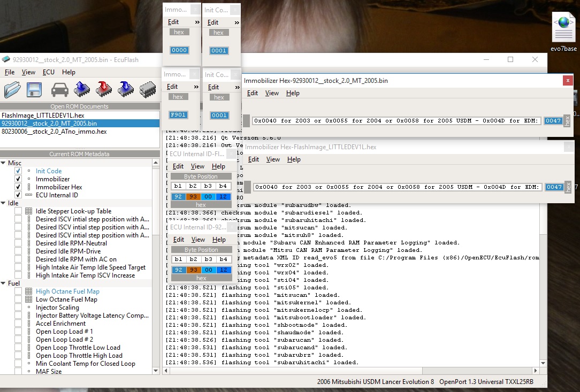Click the read from ECU blue up-arrow chip icon

click(81, 89)
